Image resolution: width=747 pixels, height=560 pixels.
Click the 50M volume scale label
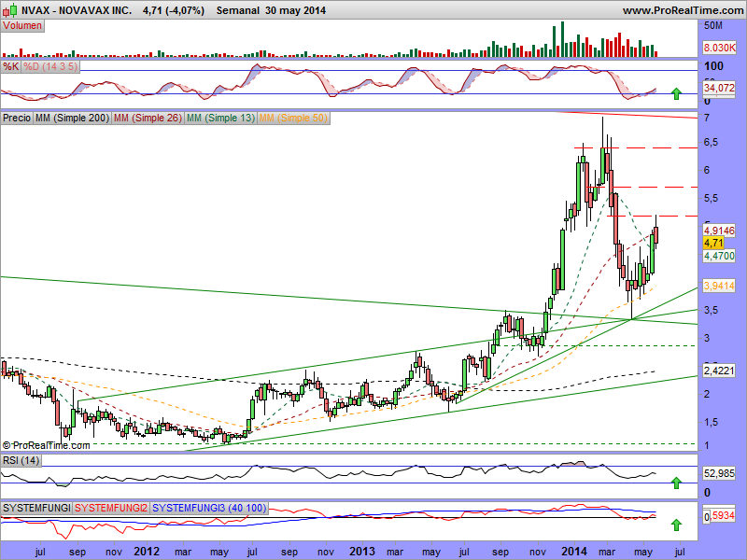pos(713,26)
